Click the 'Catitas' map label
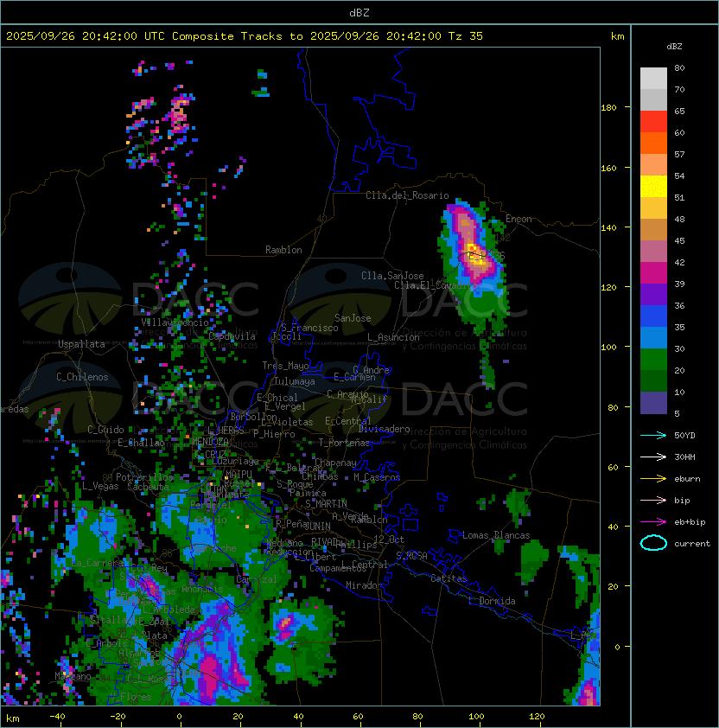The image size is (719, 728). [449, 578]
